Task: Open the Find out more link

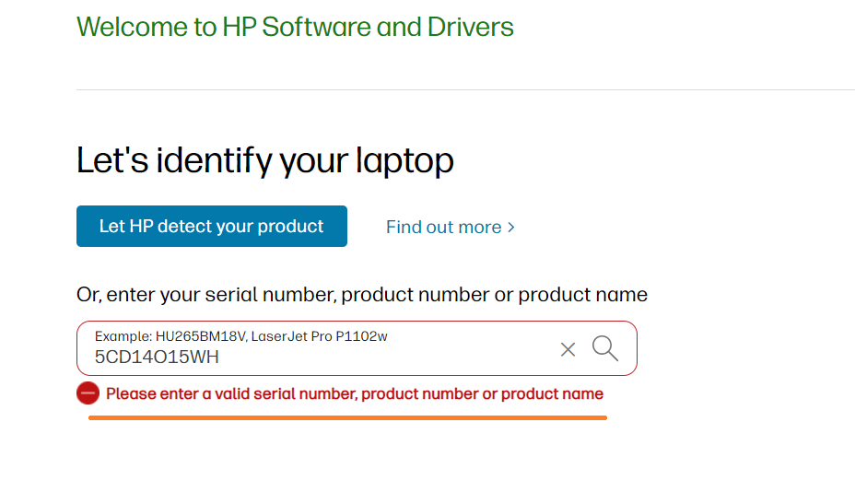Action: [444, 227]
